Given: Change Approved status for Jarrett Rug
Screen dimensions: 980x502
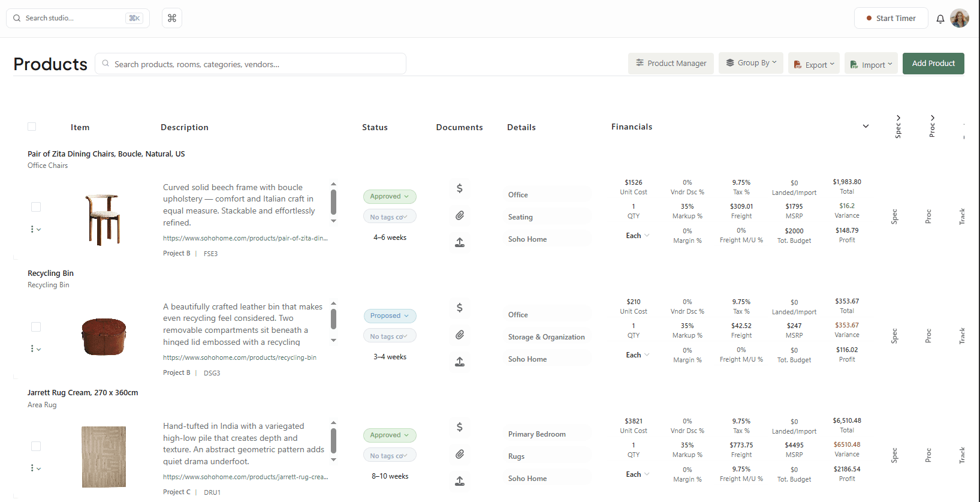Looking at the screenshot, I should 390,435.
